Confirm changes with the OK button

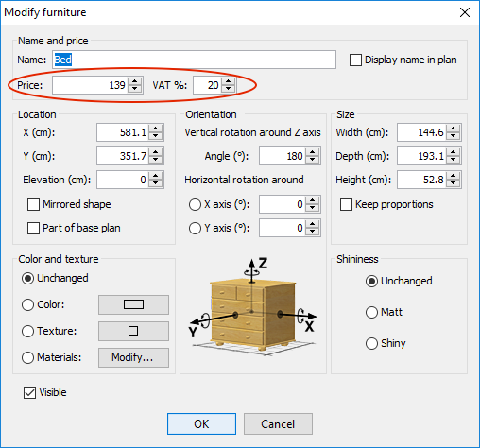[x=201, y=424]
